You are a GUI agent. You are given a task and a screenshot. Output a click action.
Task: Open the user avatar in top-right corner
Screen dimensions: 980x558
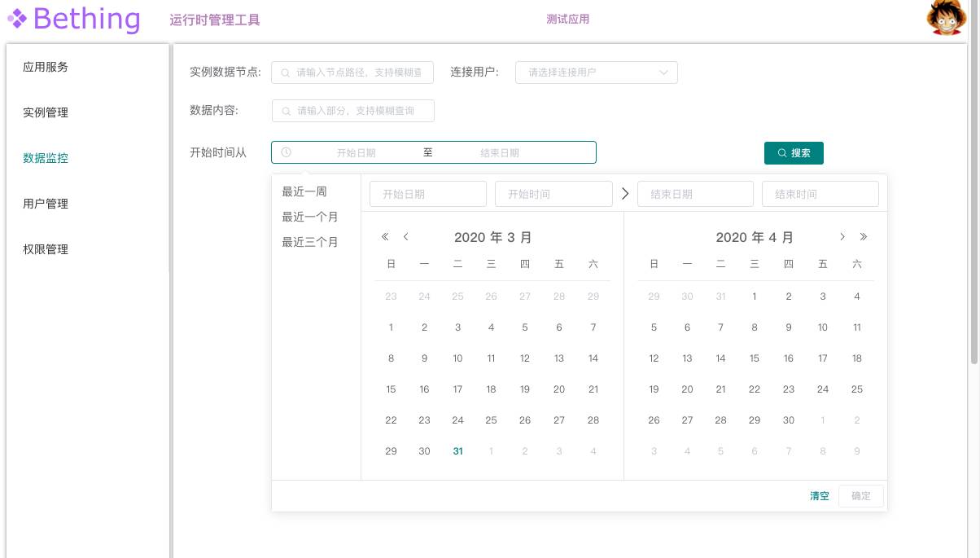click(947, 18)
